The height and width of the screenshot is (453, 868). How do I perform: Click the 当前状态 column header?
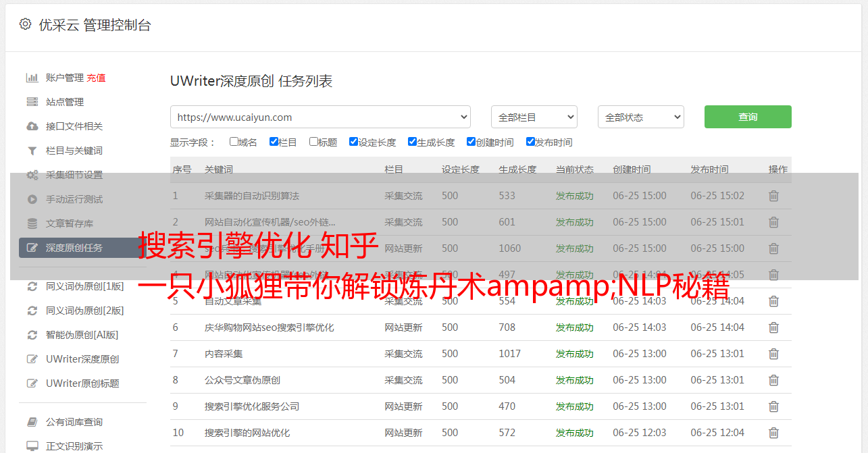(x=575, y=169)
